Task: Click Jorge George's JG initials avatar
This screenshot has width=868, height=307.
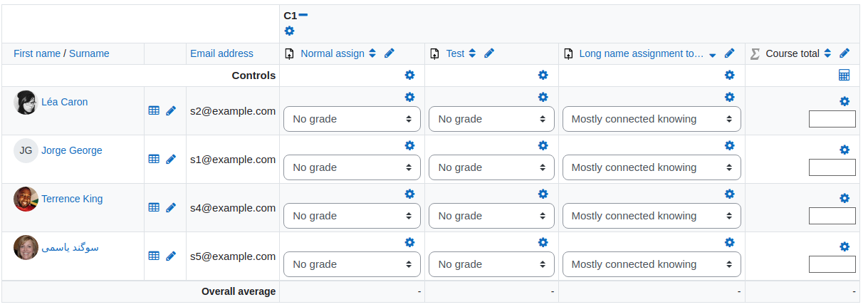Action: 26,151
